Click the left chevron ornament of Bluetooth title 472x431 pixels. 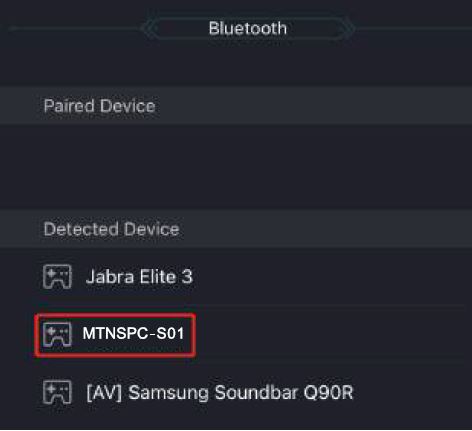tap(149, 28)
